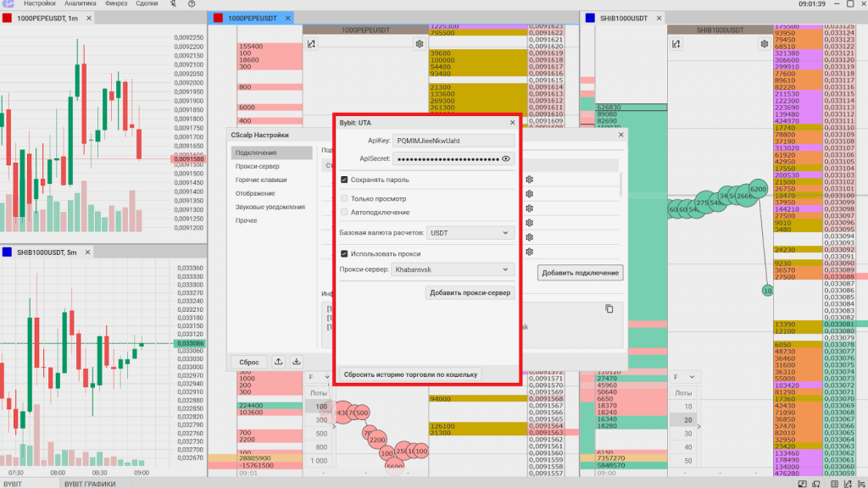Close the '1000PEPEUSDT, 1m' chart tab
The width and height of the screenshot is (868, 488).
[88, 19]
